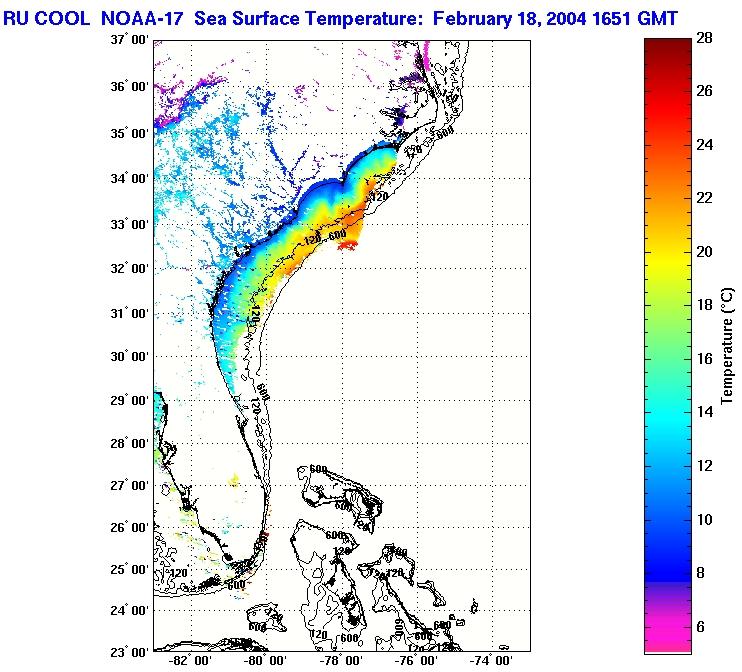Click the "Temperature (°C)" colorbar axis label
The width and height of the screenshot is (742, 672).
pyautogui.click(x=729, y=345)
